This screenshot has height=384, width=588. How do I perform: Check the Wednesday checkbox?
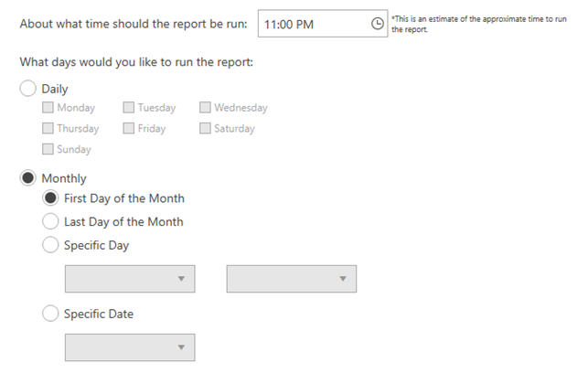[205, 107]
